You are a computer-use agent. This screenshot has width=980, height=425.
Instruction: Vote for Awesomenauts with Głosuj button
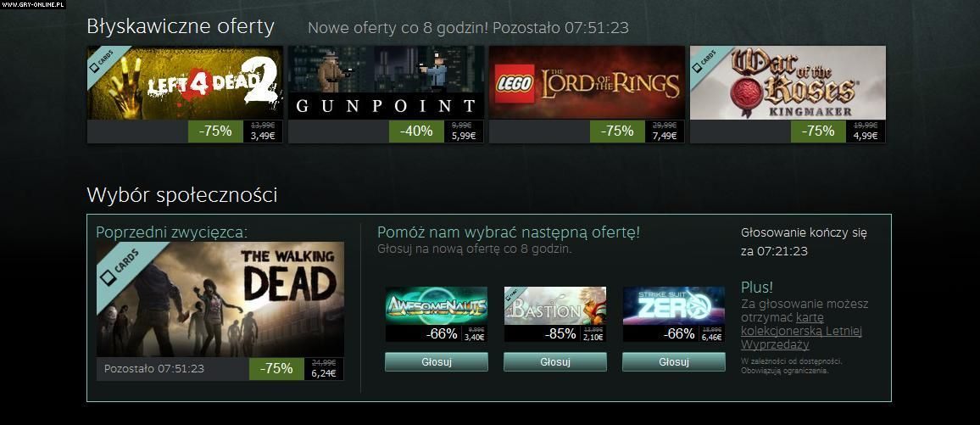tap(437, 362)
